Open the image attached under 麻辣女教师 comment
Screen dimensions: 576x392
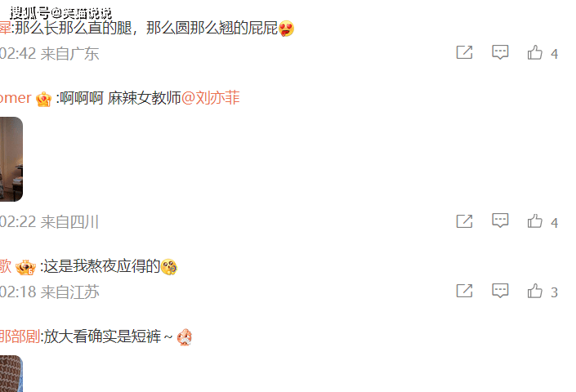[x=11, y=159]
